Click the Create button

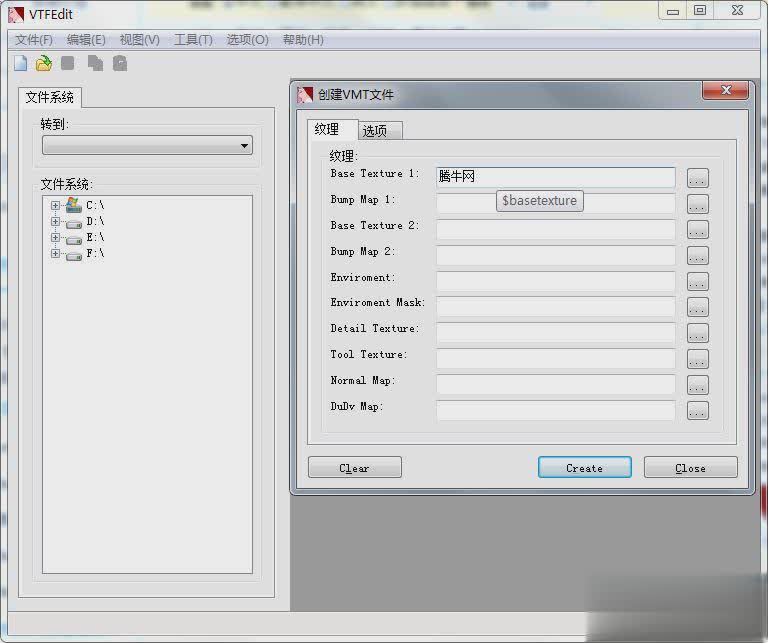[584, 468]
